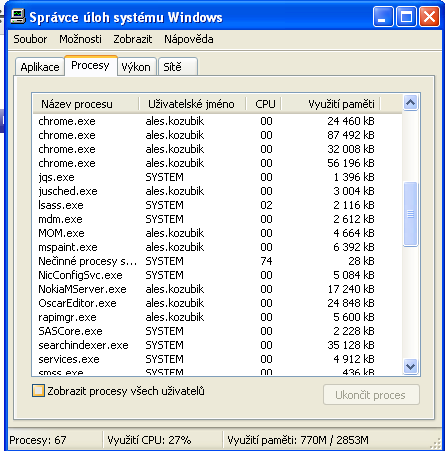Switch to the Výkon tab
445x451 pixels.
(136, 67)
